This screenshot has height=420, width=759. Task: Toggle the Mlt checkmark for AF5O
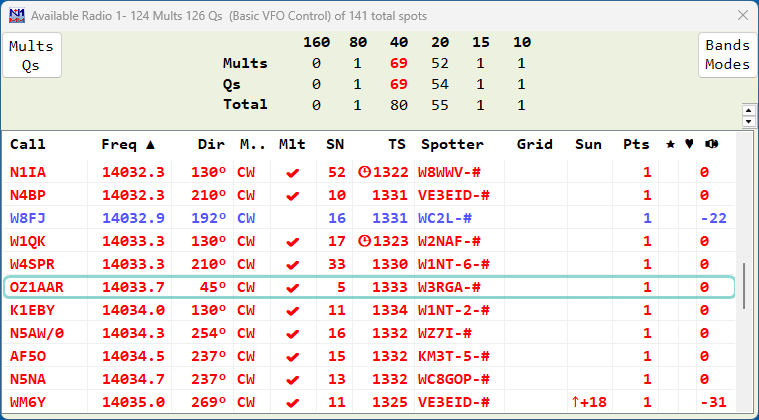pyautogui.click(x=292, y=356)
